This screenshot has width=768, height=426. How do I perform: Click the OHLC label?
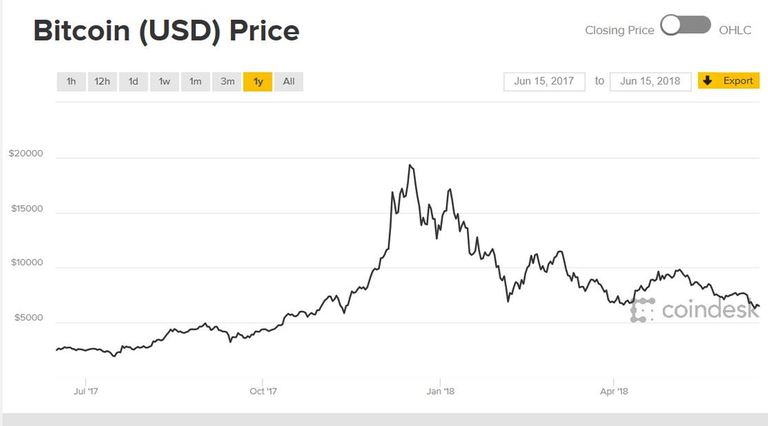740,30
